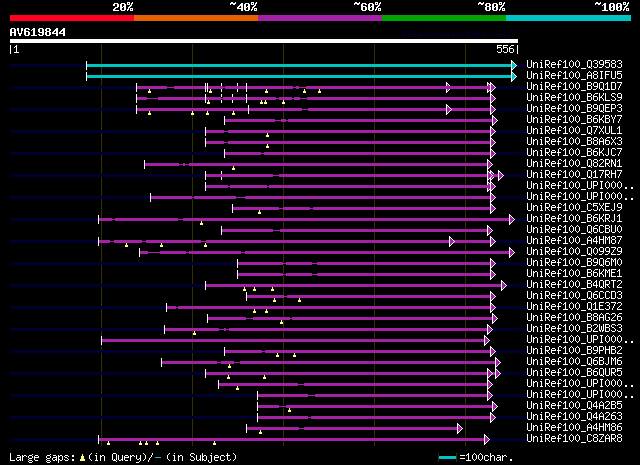
Task: Select the UniRef100_B6KJC7 subject name
Action: (x=574, y=153)
